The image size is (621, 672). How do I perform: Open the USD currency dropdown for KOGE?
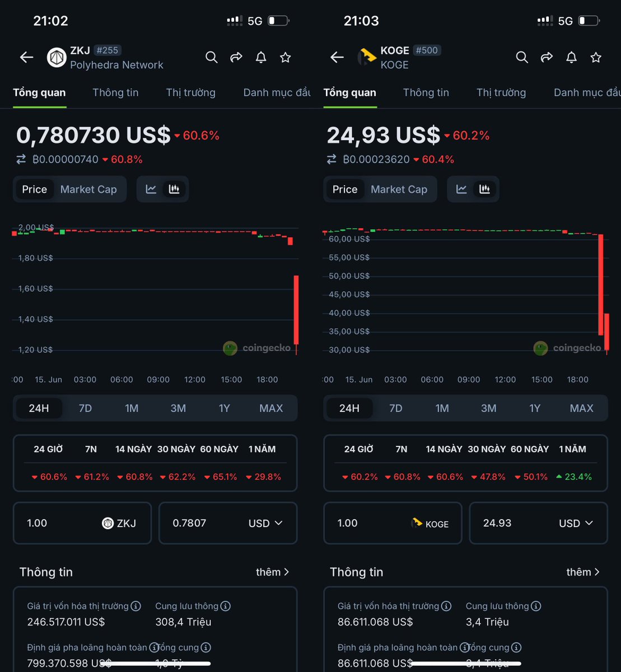[x=576, y=523]
